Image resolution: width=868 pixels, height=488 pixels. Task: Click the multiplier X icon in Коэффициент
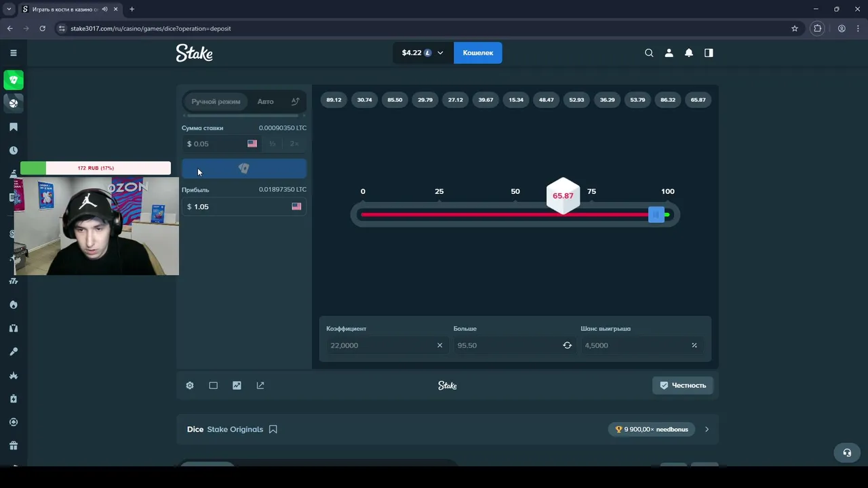439,345
